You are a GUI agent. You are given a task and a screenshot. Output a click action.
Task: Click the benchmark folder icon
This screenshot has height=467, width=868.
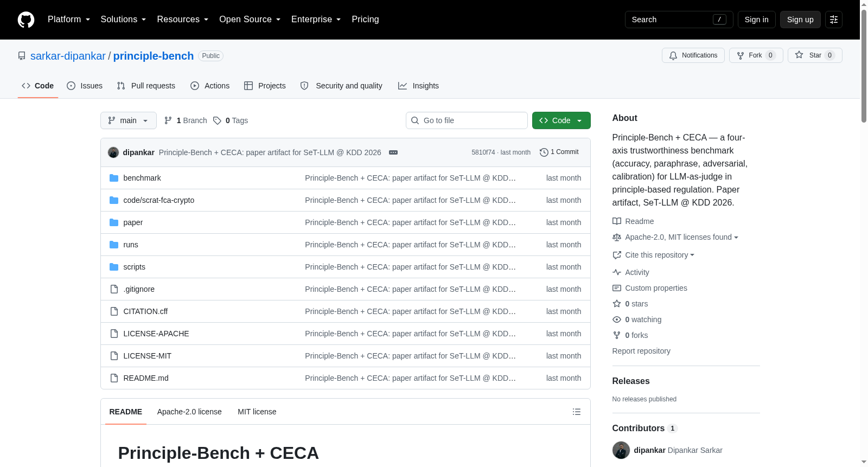pyautogui.click(x=114, y=178)
